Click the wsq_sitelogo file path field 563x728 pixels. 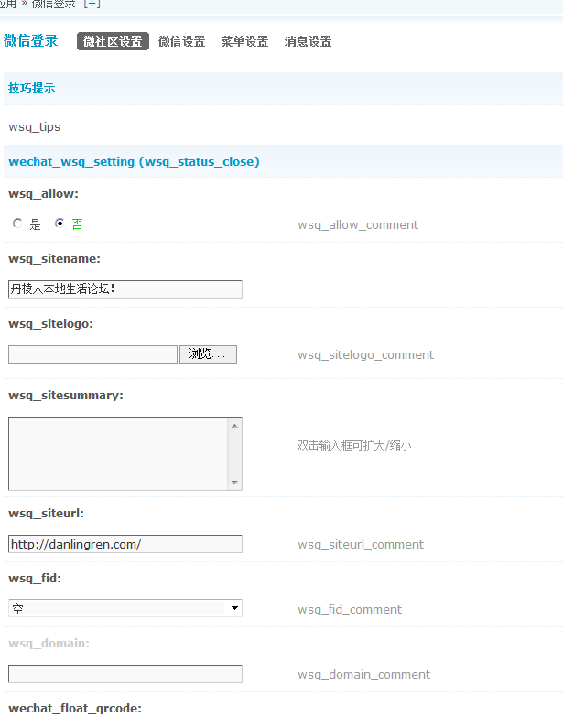click(92, 354)
